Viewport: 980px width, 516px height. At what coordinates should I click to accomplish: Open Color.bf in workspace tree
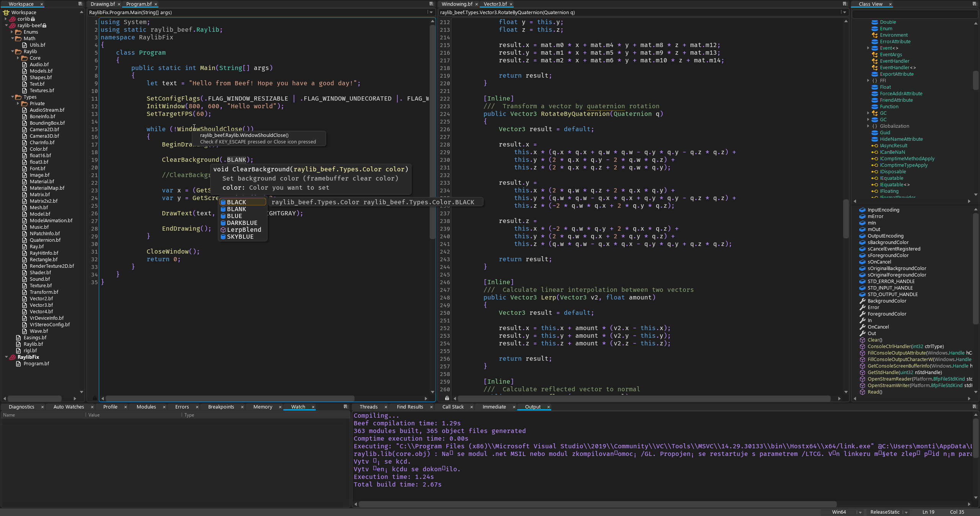pos(39,149)
